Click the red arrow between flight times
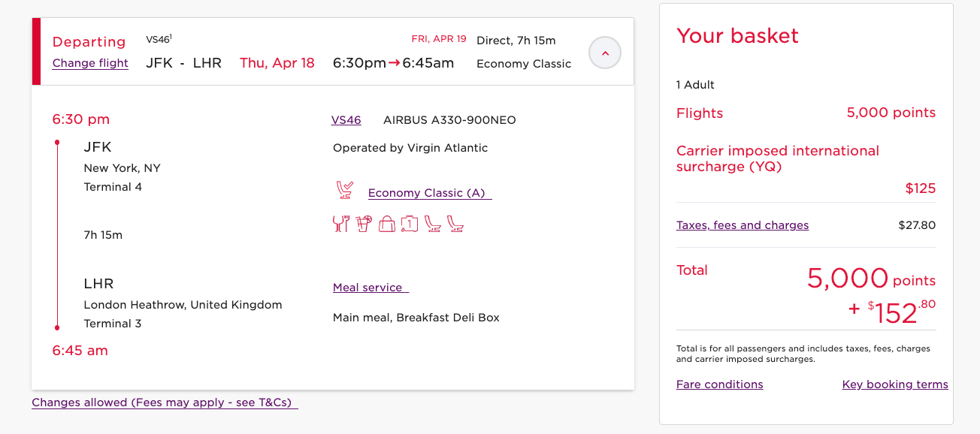 (394, 63)
